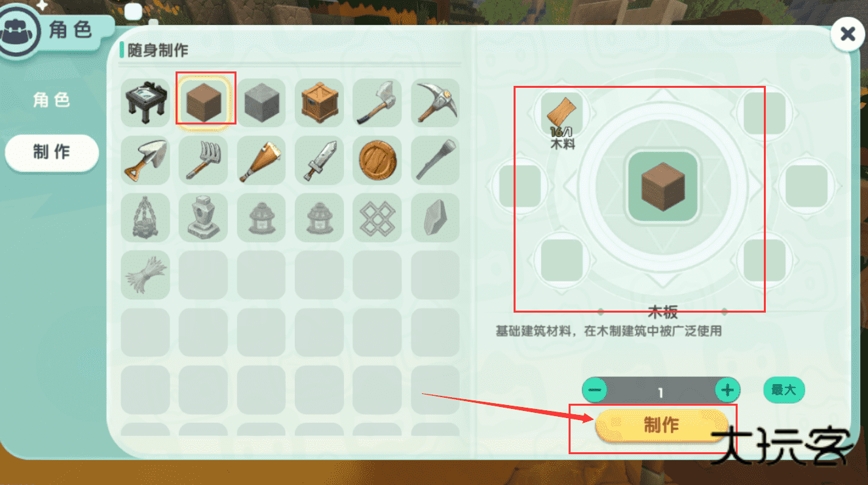Viewport: 868px width, 485px height.
Task: Click the yellow 制作 craft button
Action: click(662, 426)
